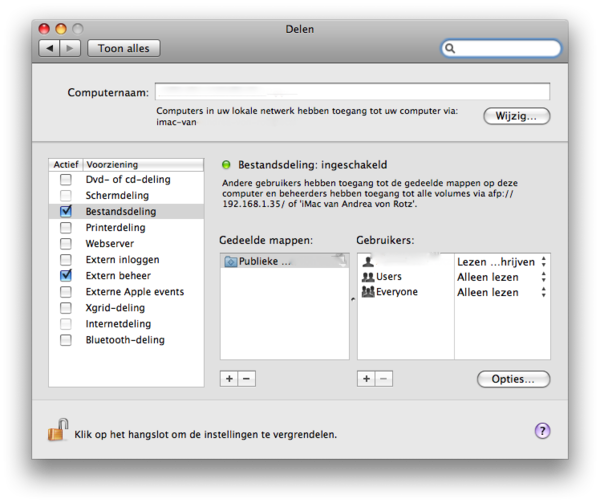Screen dimensions: 600x503
Task: Go back with the left arrow button
Action: [x=48, y=48]
